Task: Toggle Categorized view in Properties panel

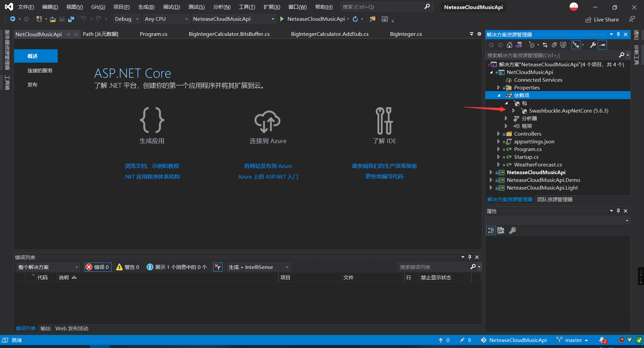Action: (x=491, y=230)
